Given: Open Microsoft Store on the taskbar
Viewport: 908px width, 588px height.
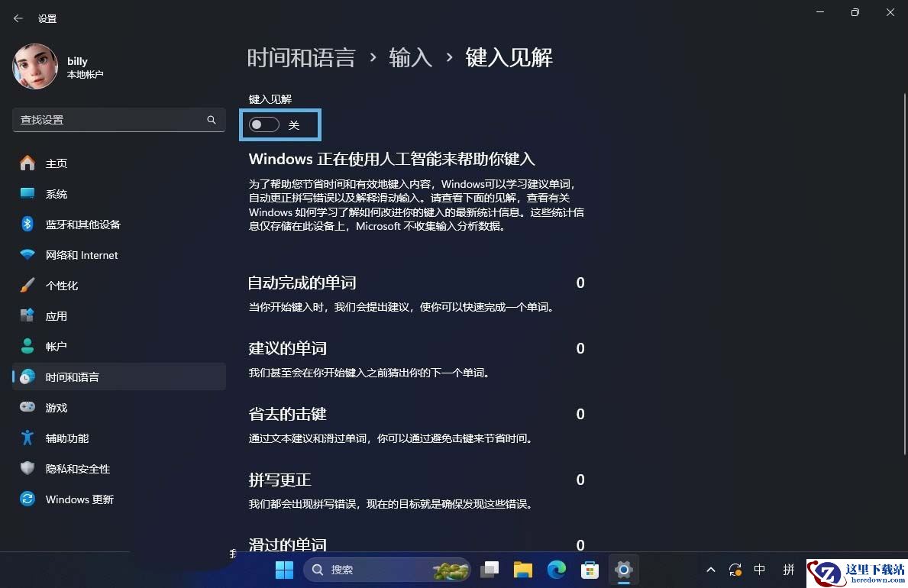Looking at the screenshot, I should tap(590, 570).
